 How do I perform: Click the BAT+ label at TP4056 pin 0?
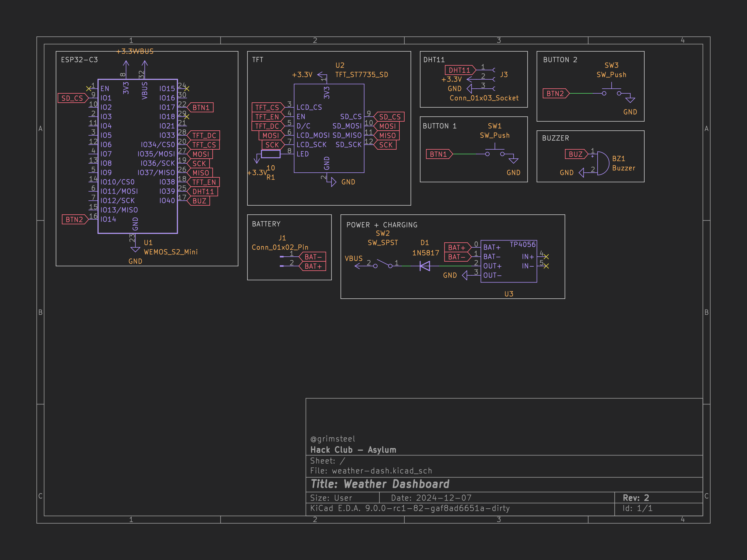458,247
